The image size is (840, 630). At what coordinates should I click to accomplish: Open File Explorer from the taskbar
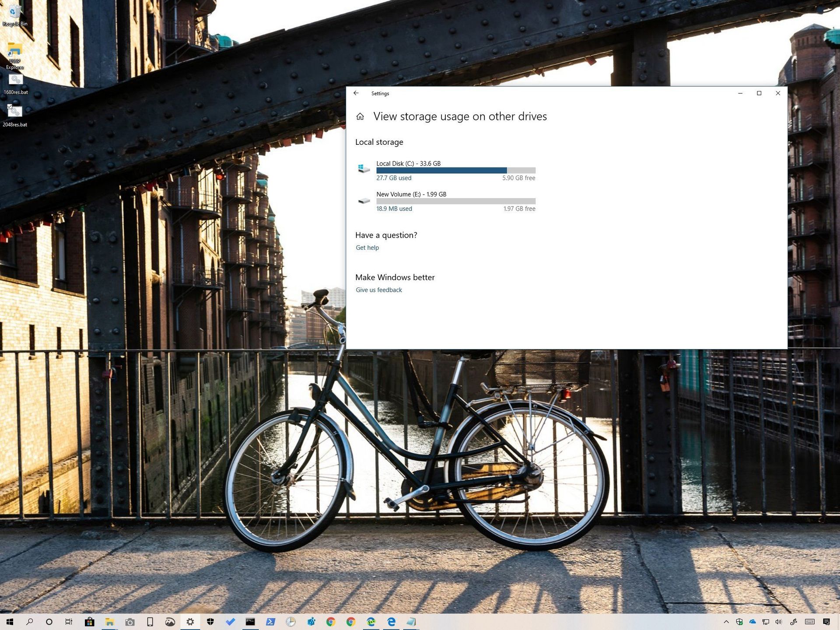point(109,621)
